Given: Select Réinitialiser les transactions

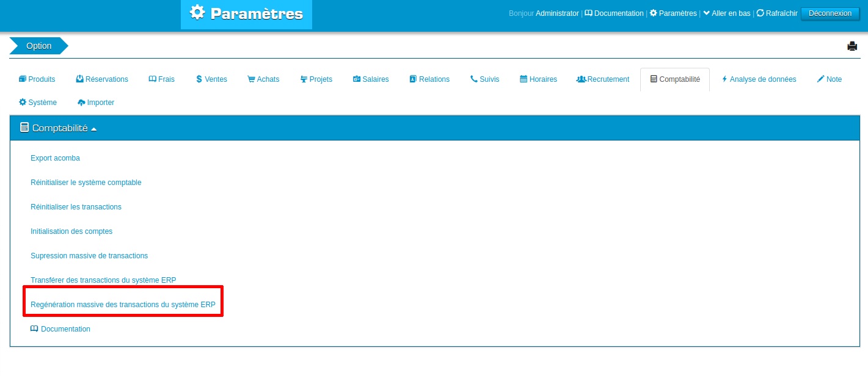Looking at the screenshot, I should click(76, 206).
